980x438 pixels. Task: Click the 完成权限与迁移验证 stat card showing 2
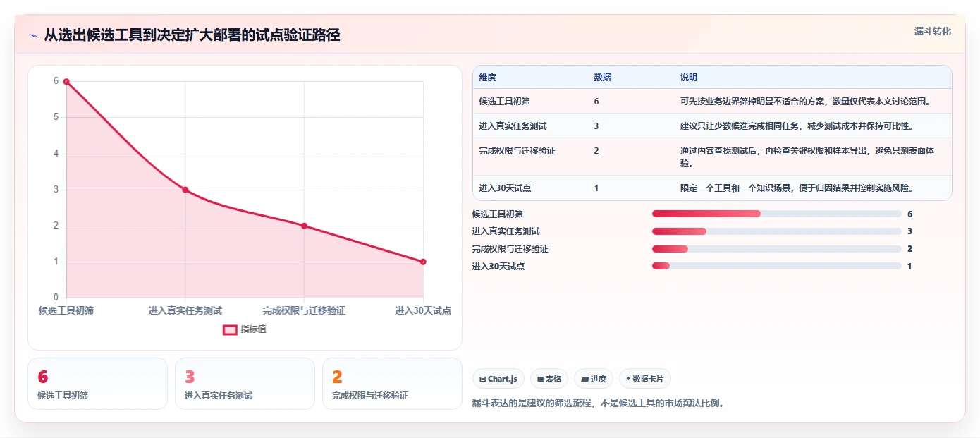point(392,384)
